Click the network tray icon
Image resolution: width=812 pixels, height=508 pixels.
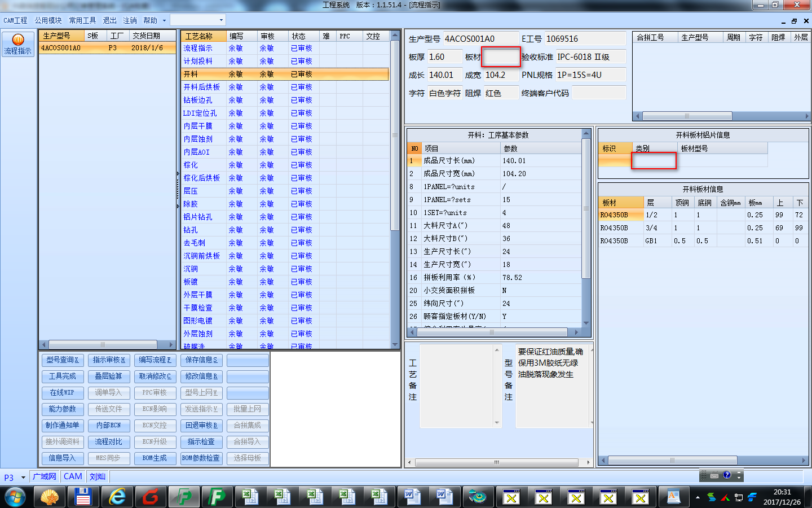[x=738, y=497]
